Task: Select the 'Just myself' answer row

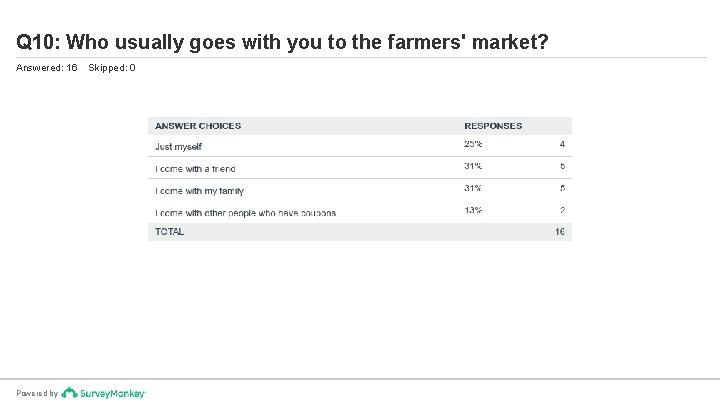Action: (x=179, y=146)
